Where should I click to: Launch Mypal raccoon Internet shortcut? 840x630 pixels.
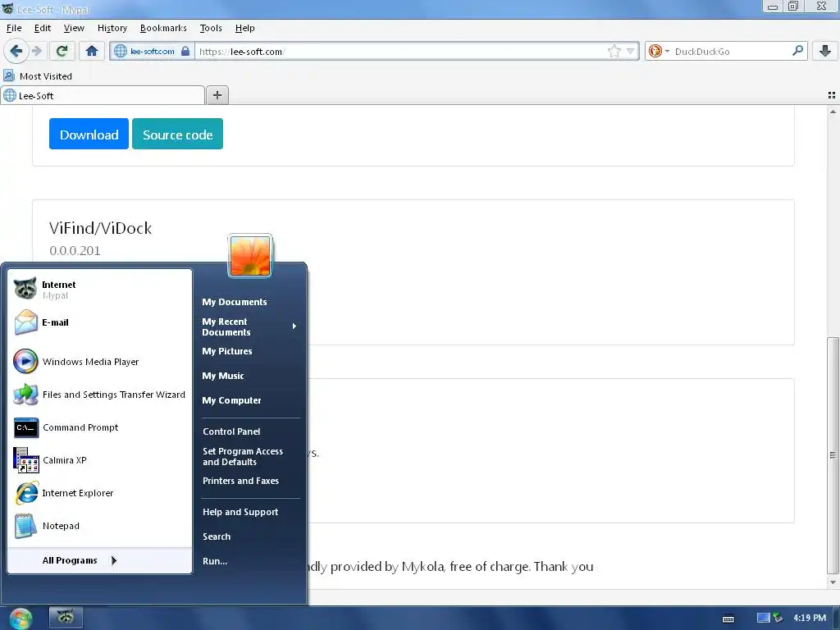pos(99,290)
